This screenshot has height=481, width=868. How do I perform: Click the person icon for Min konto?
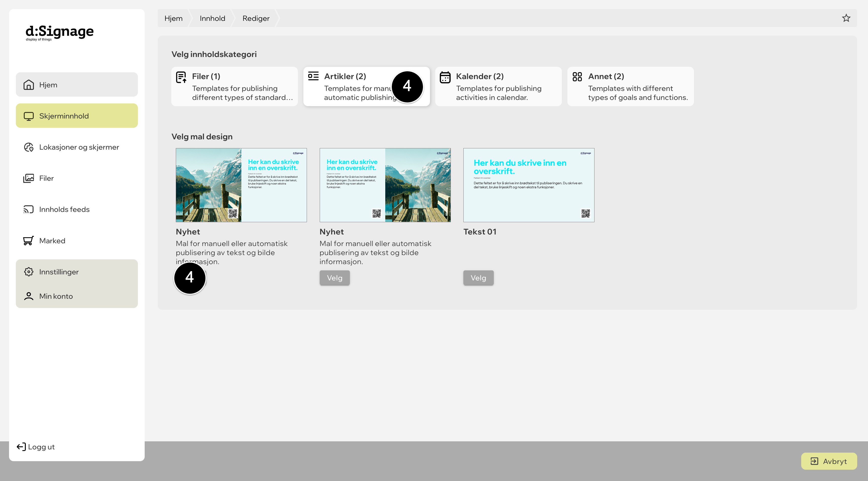pos(29,296)
